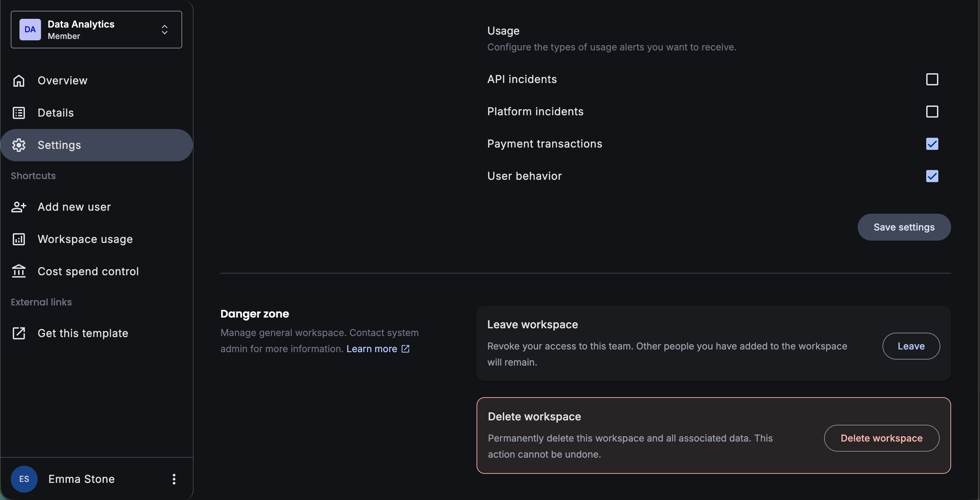980x500 pixels.
Task: Open the Data Analytics workspace switcher
Action: (96, 30)
